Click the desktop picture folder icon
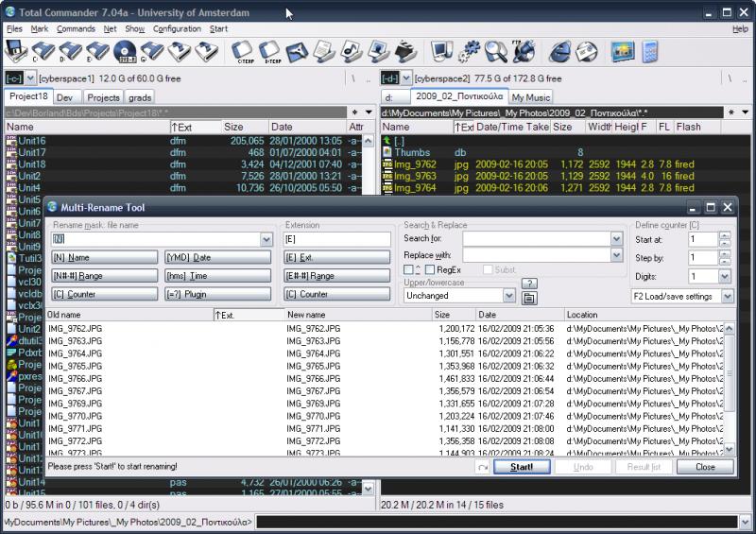756x534 pixels. tap(379, 52)
